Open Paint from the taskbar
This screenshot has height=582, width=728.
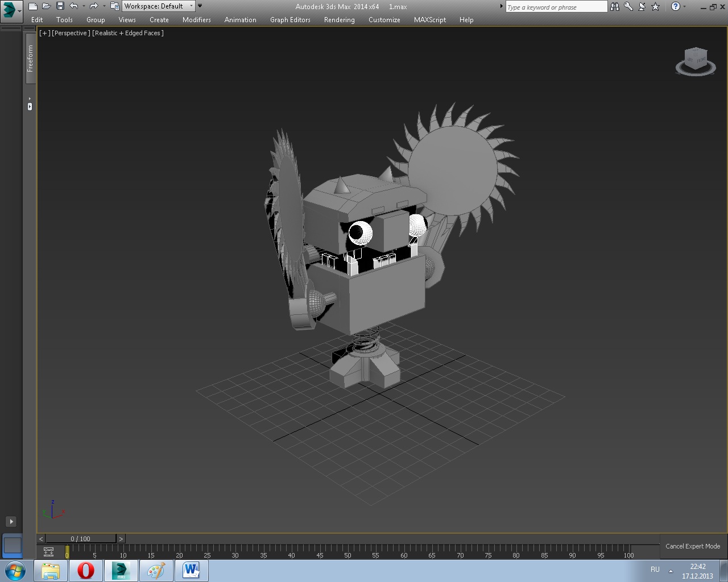156,571
